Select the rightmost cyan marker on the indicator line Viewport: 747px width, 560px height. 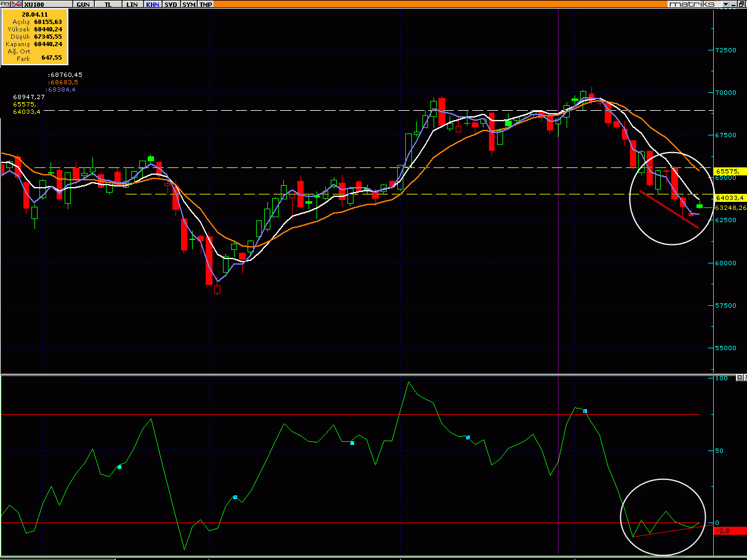tap(585, 411)
